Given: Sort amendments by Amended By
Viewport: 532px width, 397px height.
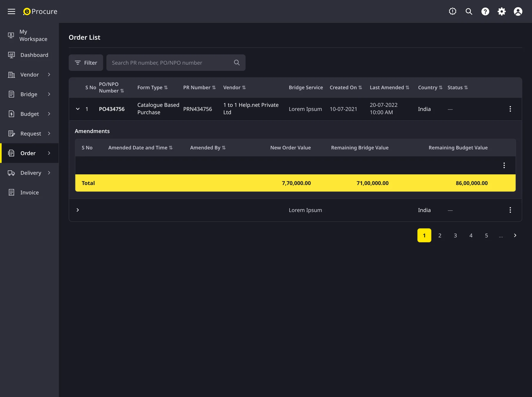Looking at the screenshot, I should coord(224,148).
